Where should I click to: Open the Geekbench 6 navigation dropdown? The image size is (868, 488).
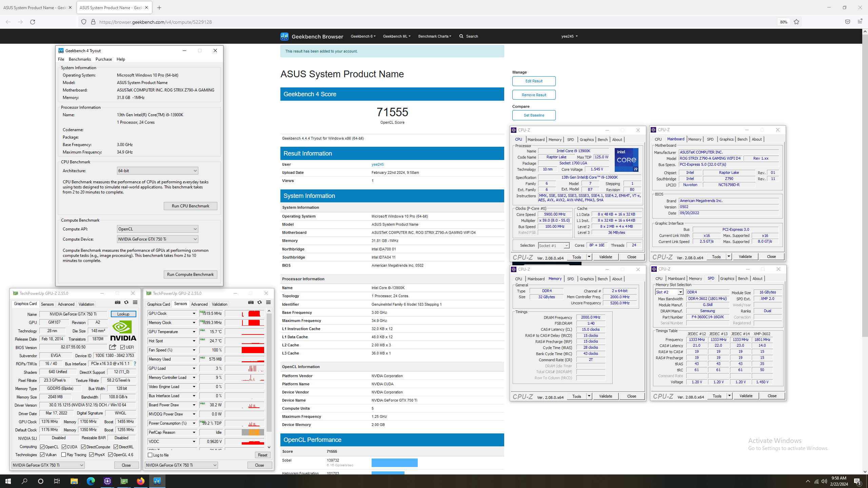(x=363, y=36)
